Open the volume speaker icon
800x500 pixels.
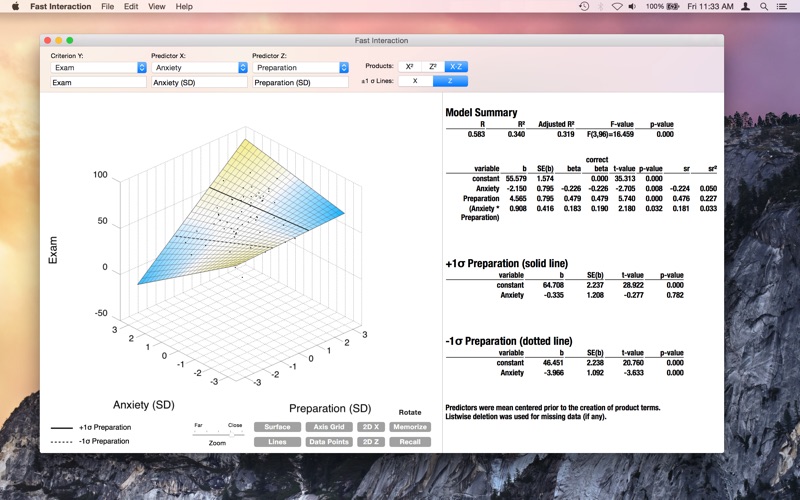tap(632, 7)
